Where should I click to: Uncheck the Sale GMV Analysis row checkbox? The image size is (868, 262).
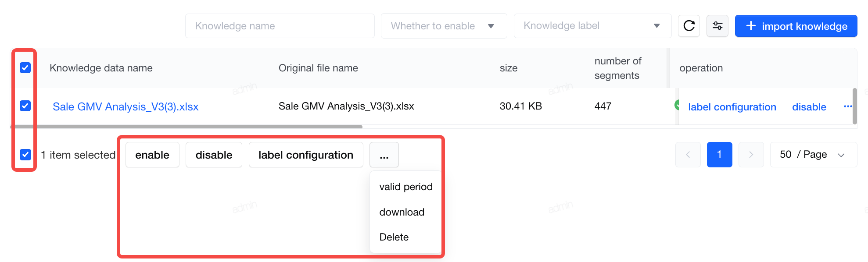pyautogui.click(x=25, y=106)
